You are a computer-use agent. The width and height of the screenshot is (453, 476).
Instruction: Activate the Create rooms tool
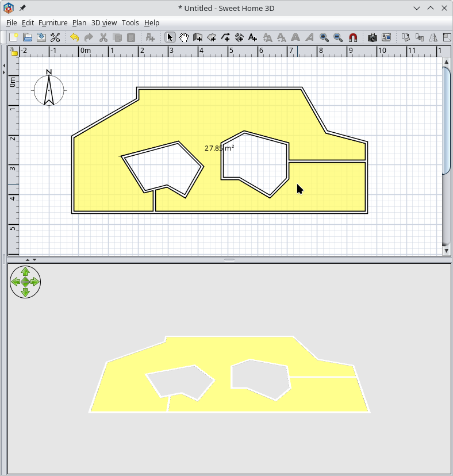(x=212, y=37)
